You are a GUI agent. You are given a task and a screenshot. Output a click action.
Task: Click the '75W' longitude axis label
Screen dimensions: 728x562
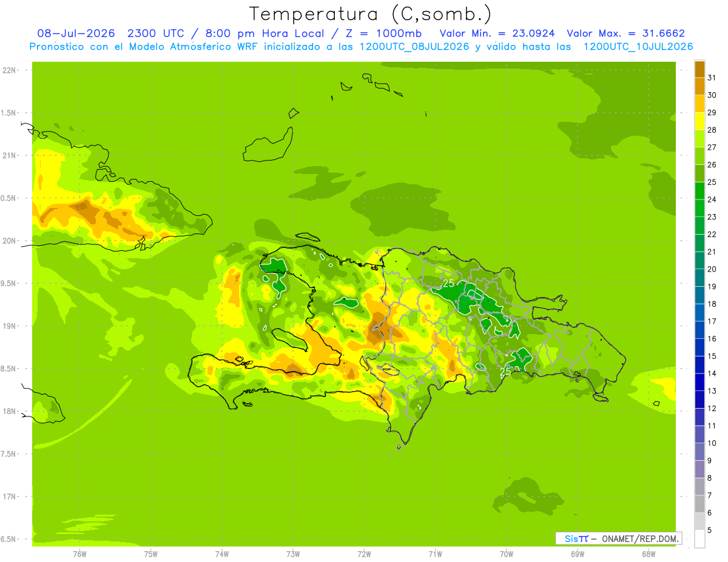[151, 554]
